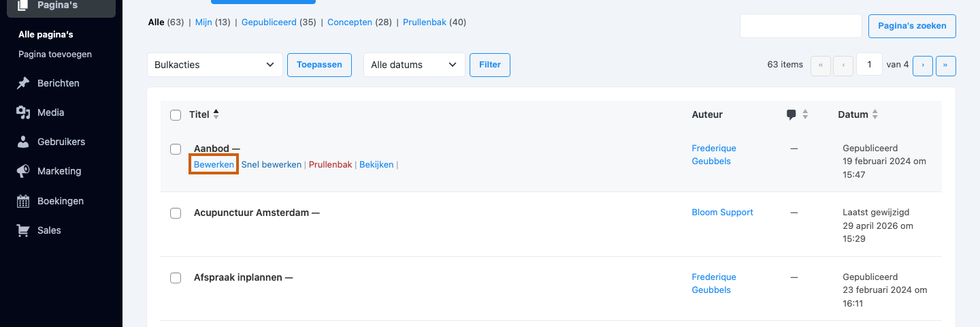
Task: Focus the page search input field
Action: pyautogui.click(x=801, y=26)
